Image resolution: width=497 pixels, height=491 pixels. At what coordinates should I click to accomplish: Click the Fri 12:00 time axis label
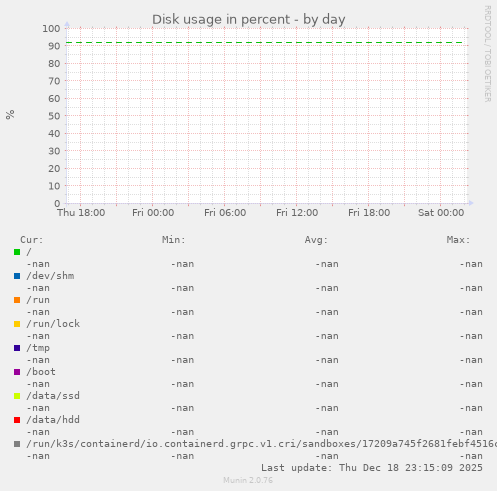[x=297, y=213]
